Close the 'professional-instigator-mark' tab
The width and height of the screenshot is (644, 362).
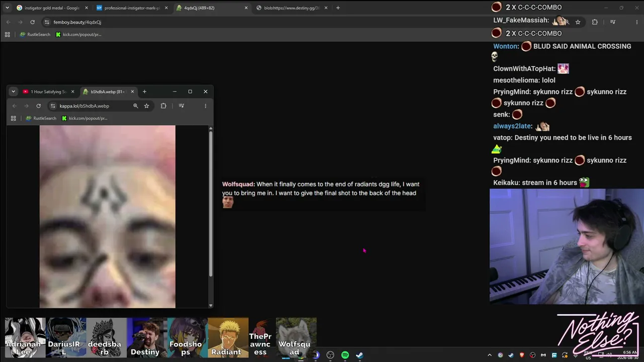pyautogui.click(x=167, y=8)
